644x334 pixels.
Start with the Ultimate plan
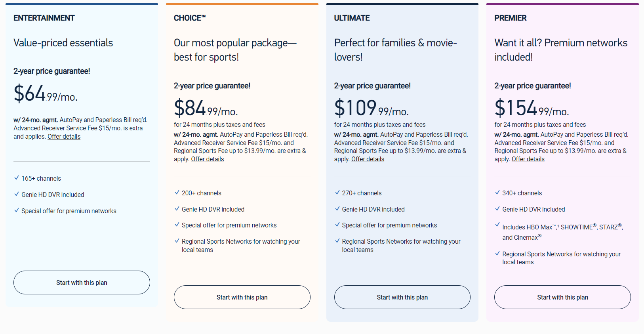click(402, 297)
